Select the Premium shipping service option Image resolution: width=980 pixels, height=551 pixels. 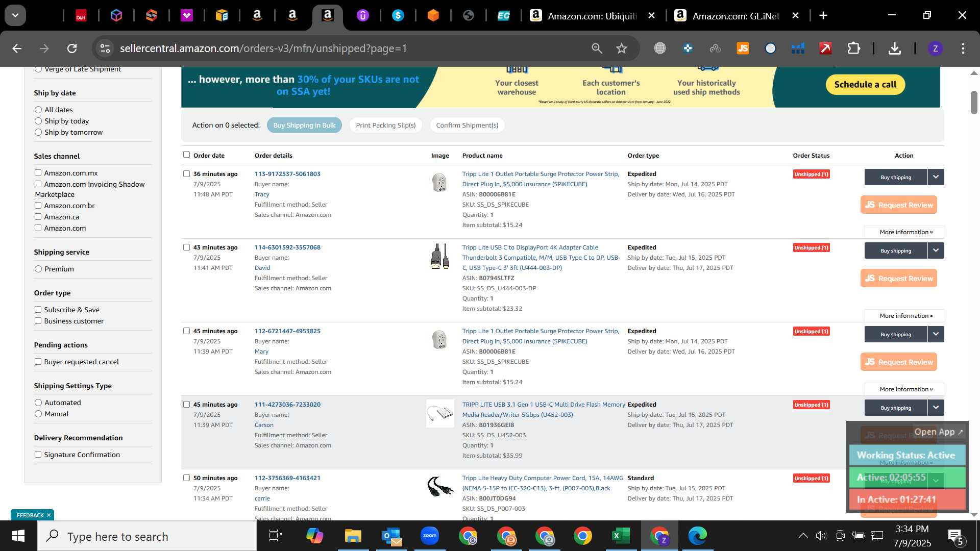tap(38, 269)
